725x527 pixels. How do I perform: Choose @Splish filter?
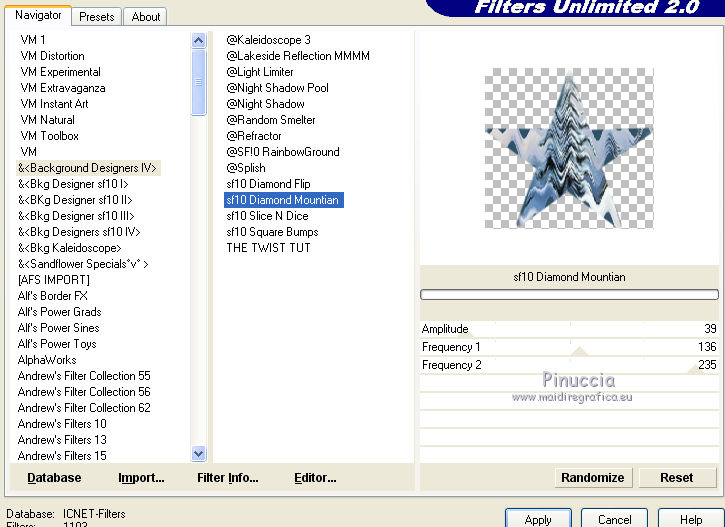click(246, 168)
